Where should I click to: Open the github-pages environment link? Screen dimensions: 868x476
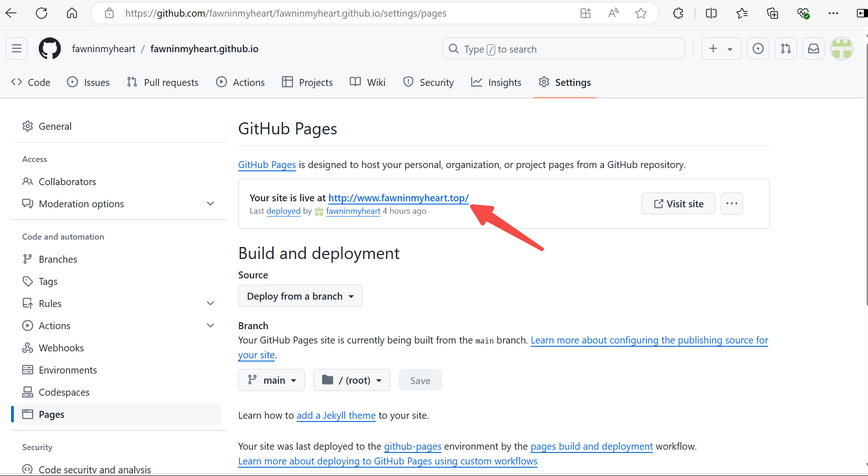(413, 446)
